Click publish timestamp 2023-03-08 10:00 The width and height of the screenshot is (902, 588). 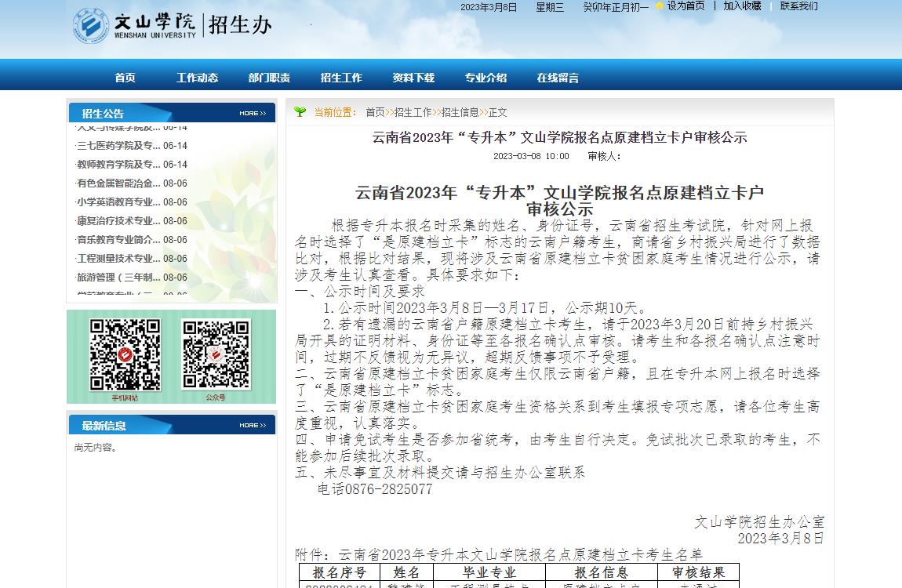point(531,156)
